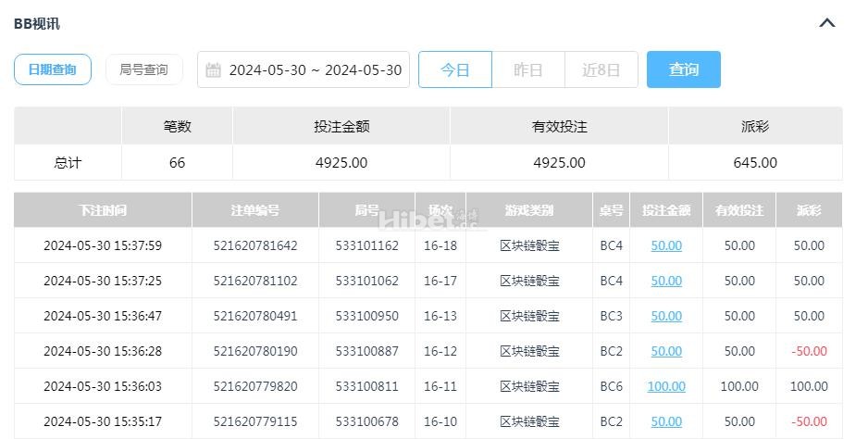Click round number 533100887
Image resolution: width=868 pixels, height=439 pixels.
[367, 351]
